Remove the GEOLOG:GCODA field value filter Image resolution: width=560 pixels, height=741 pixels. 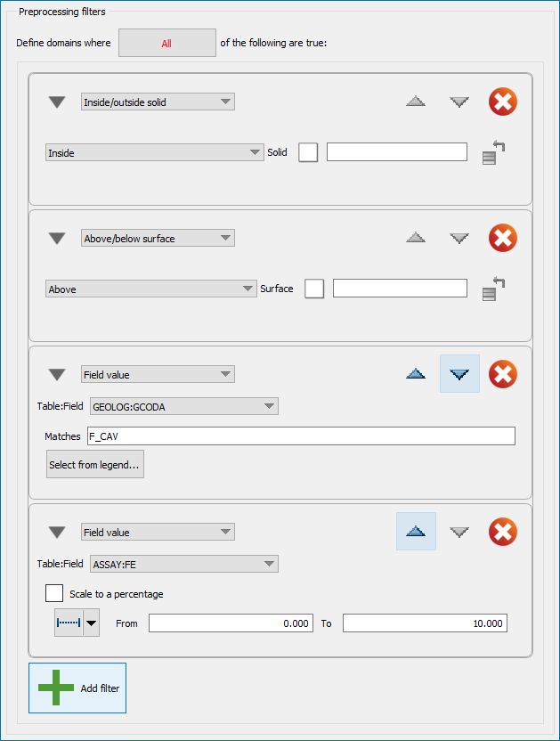pyautogui.click(x=503, y=374)
